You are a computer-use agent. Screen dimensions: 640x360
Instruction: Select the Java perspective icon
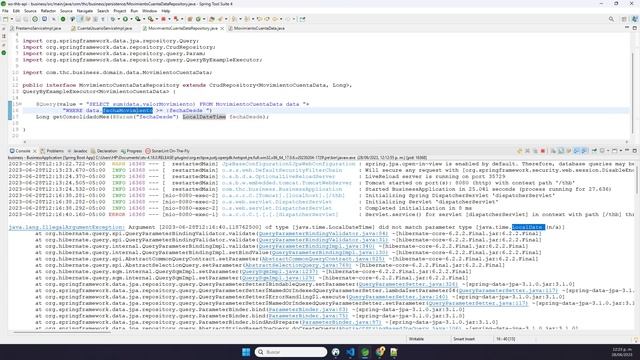coord(635,19)
